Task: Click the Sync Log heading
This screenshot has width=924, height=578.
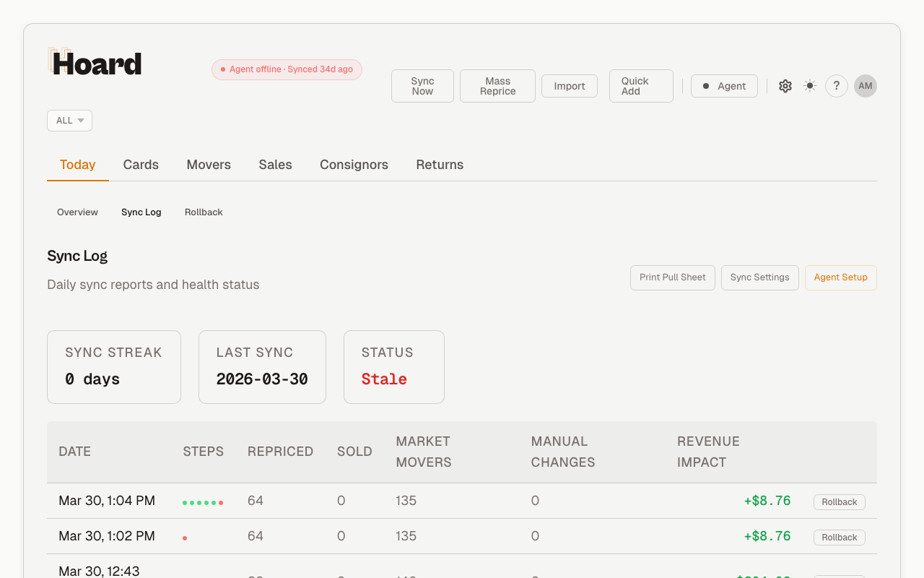Action: [x=77, y=256]
